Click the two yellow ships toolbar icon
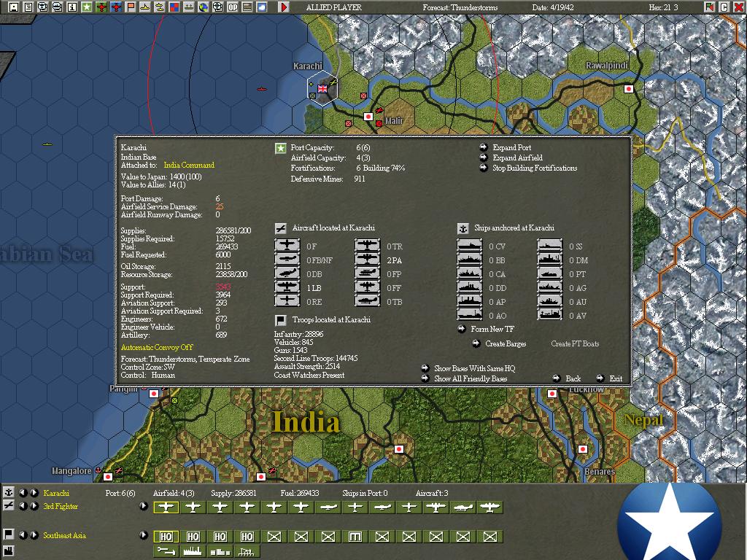 coord(160,7)
